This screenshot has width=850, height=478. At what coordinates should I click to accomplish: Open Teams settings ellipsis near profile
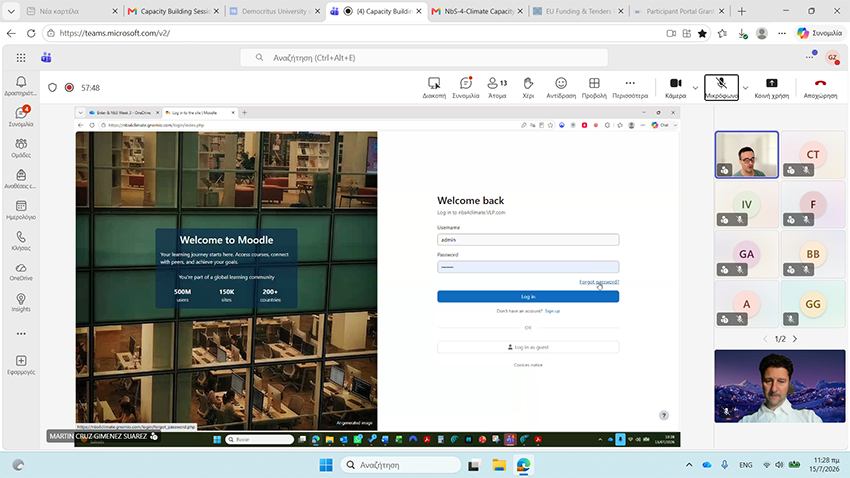pos(809,57)
